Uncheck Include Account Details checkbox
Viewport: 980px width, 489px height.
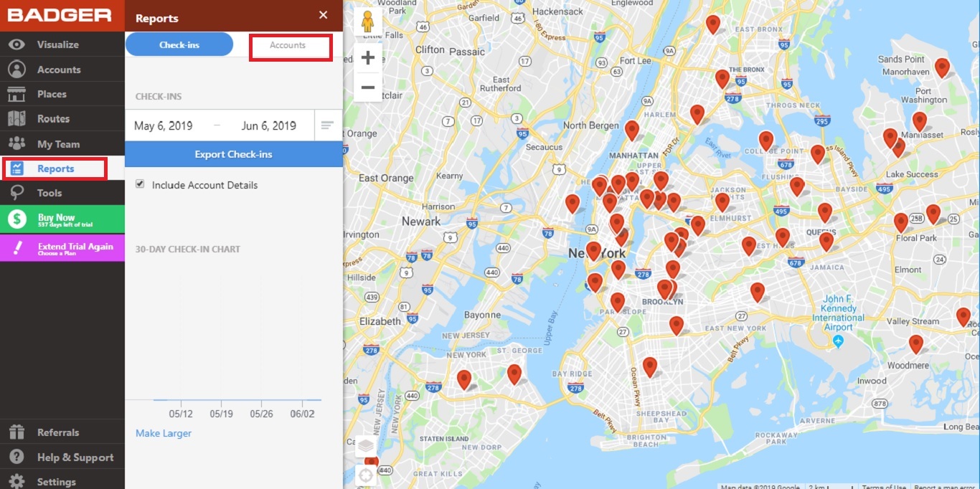(x=140, y=184)
